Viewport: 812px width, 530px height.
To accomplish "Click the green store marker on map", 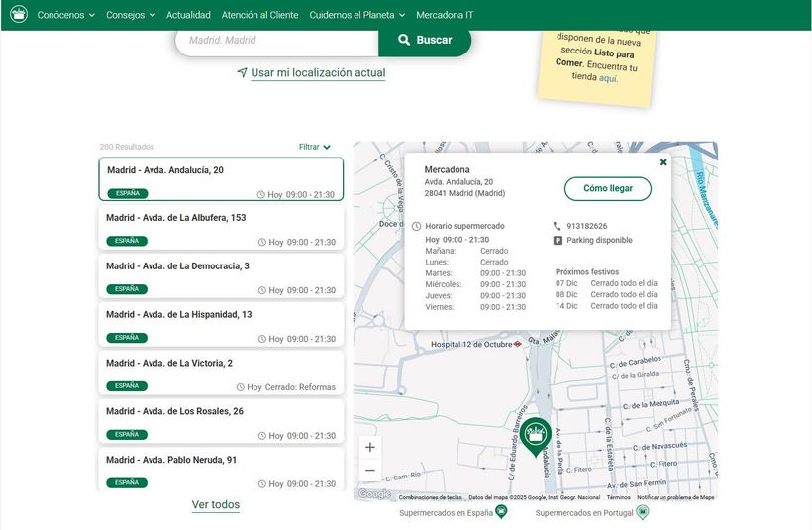I will pyautogui.click(x=536, y=435).
